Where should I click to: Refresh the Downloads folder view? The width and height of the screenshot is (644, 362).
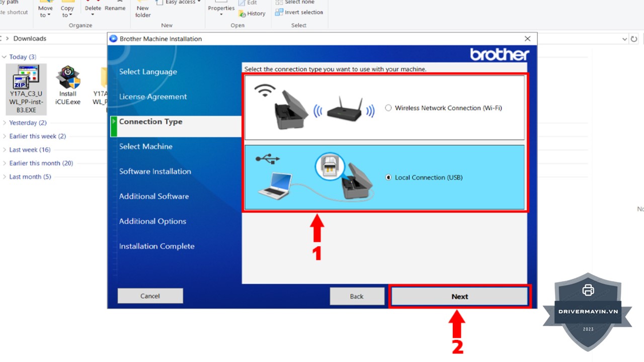(634, 39)
